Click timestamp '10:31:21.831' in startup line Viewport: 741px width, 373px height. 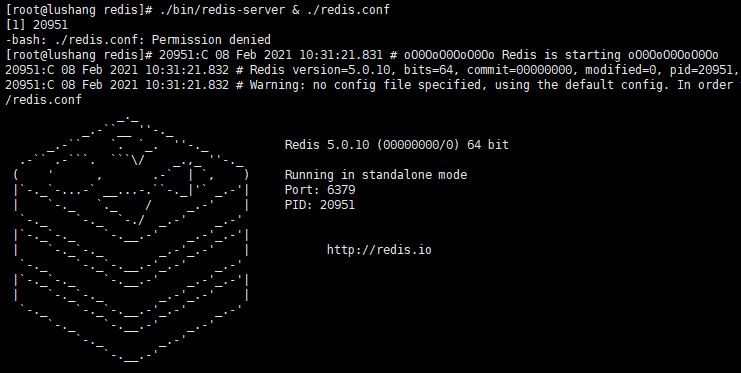click(x=341, y=55)
